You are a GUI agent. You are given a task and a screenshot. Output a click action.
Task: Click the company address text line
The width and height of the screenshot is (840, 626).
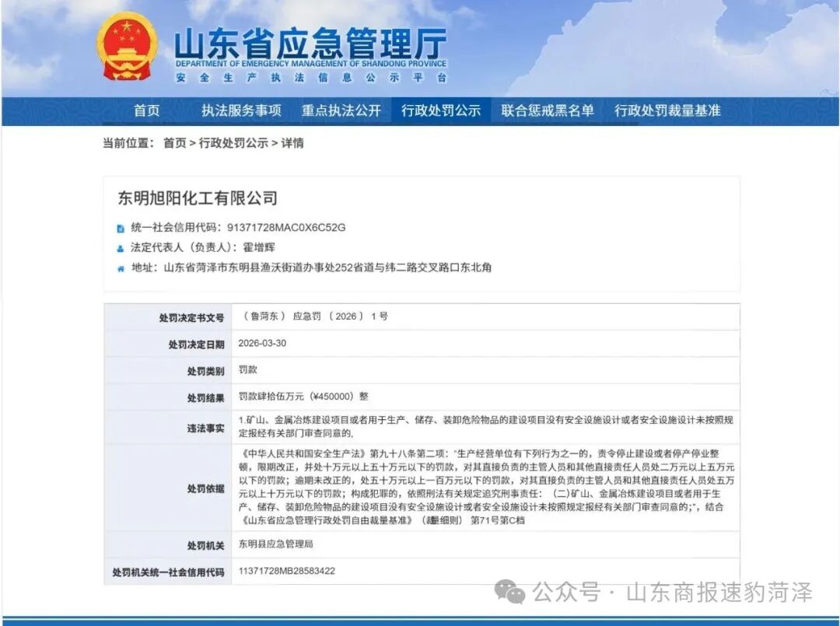tap(311, 268)
